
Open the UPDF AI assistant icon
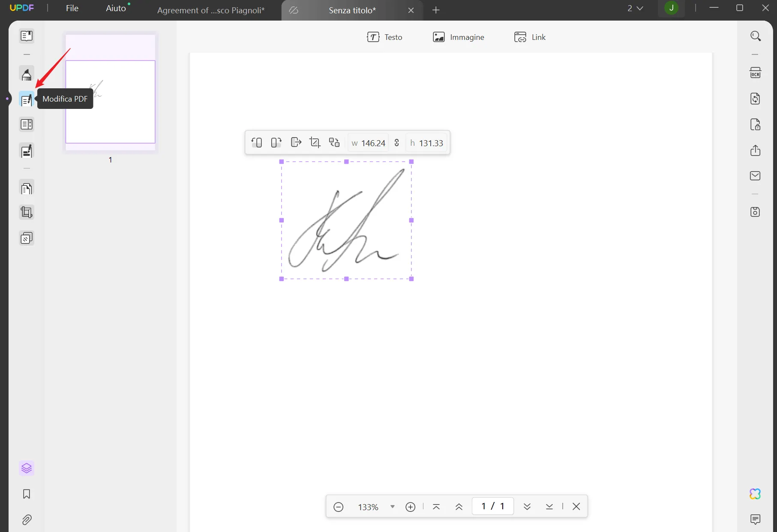pyautogui.click(x=756, y=494)
